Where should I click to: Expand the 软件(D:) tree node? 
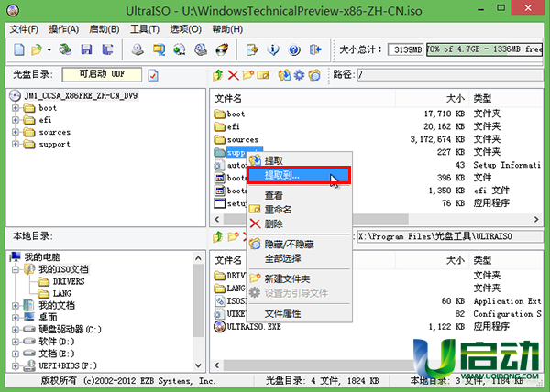[x=16, y=342]
